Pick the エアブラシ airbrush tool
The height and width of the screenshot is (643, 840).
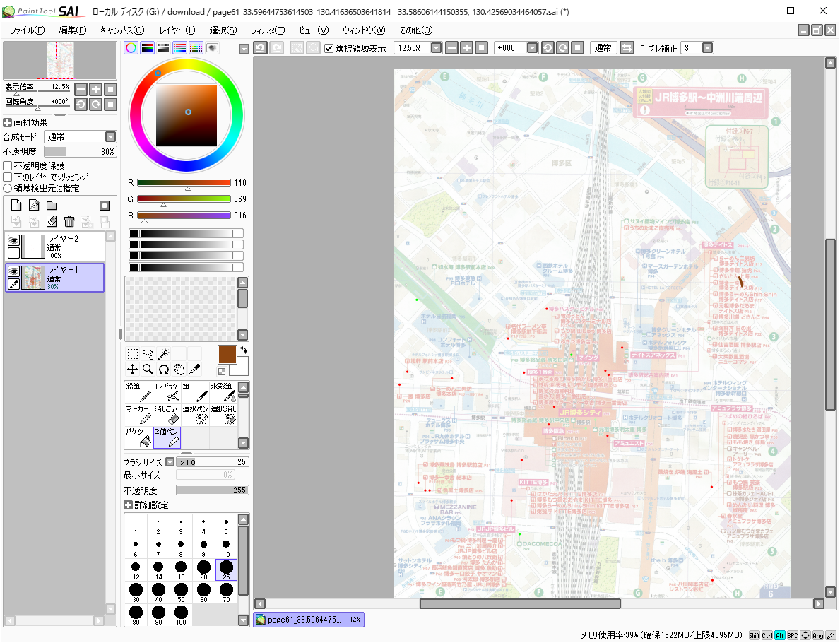(x=167, y=392)
